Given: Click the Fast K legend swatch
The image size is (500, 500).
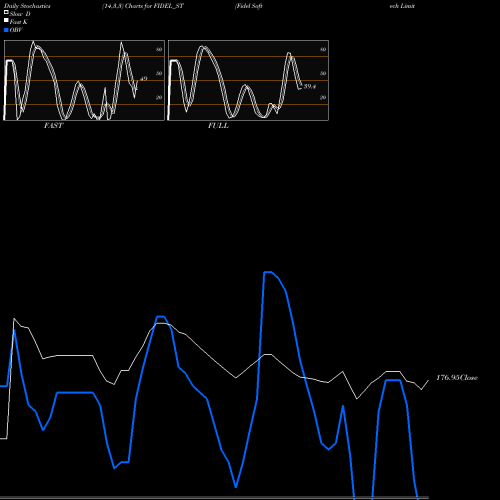Looking at the screenshot, I should click(x=6, y=20).
